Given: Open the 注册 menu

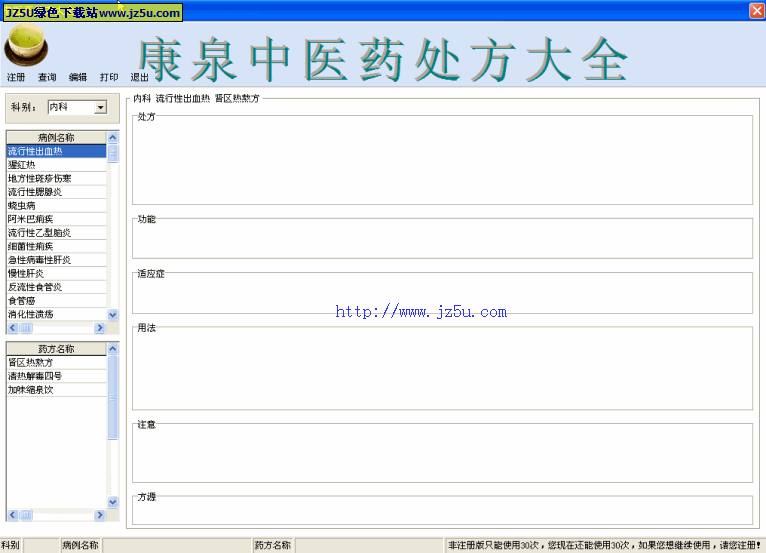Looking at the screenshot, I should pos(16,77).
